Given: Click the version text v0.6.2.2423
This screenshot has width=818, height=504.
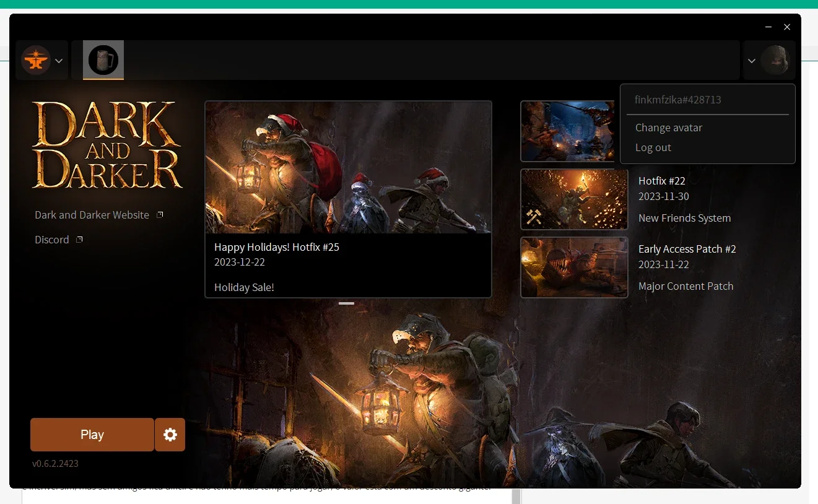Looking at the screenshot, I should (x=55, y=464).
